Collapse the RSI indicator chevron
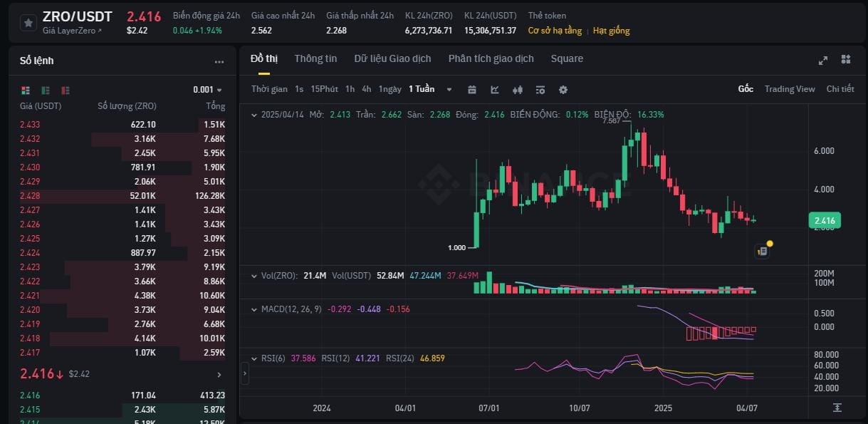 coord(253,358)
